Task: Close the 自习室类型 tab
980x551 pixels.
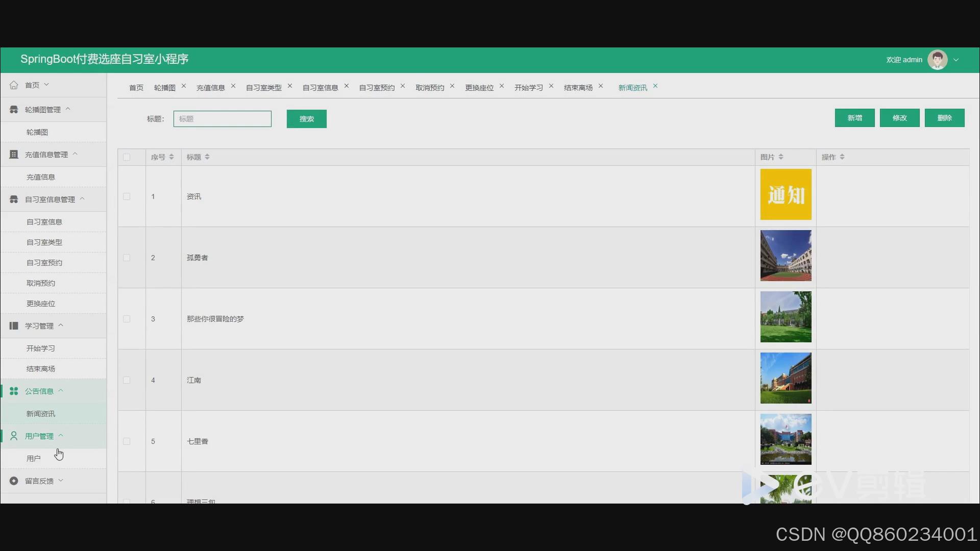Action: [290, 86]
